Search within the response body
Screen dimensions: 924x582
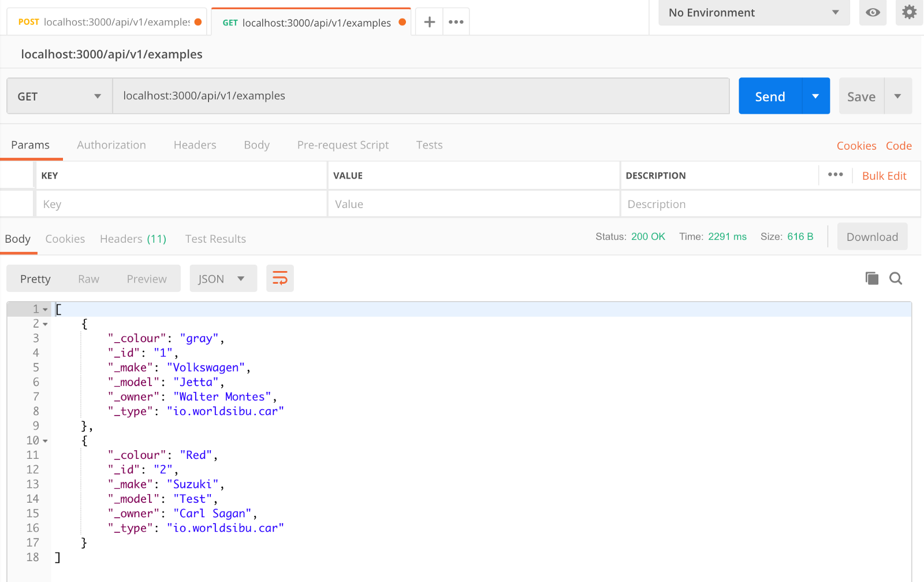click(896, 279)
